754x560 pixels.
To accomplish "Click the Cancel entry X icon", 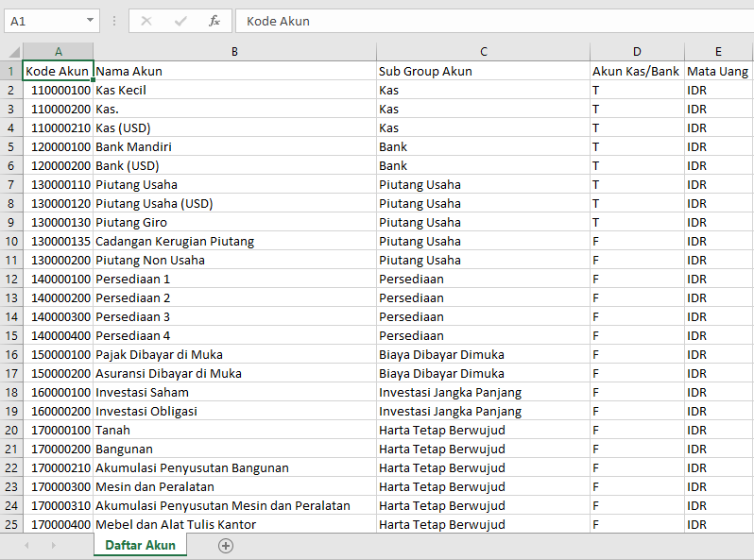I will click(146, 21).
